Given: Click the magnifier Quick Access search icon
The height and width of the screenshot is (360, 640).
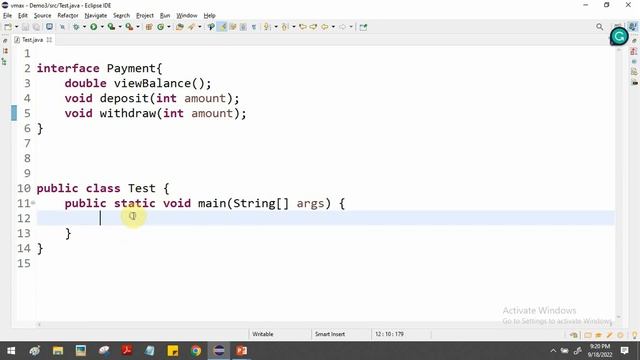Looking at the screenshot, I should point(599,27).
